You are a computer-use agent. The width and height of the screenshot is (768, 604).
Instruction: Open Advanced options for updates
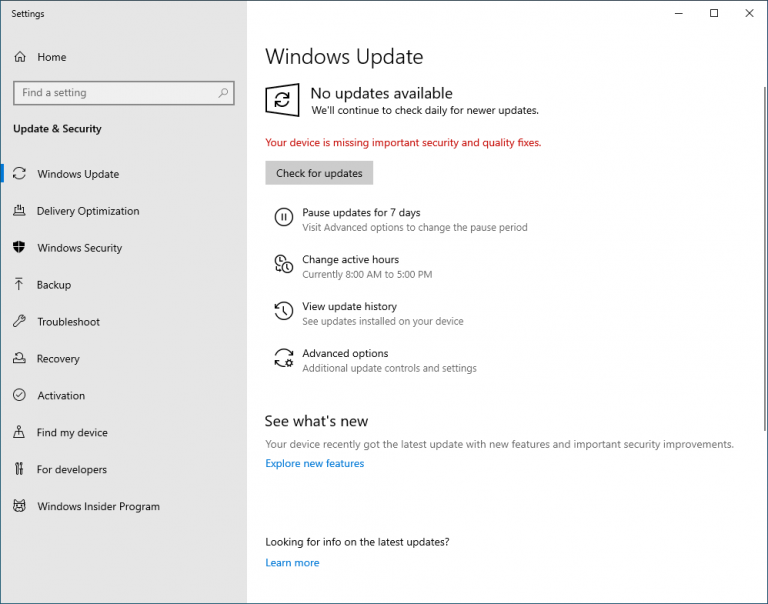coord(345,354)
